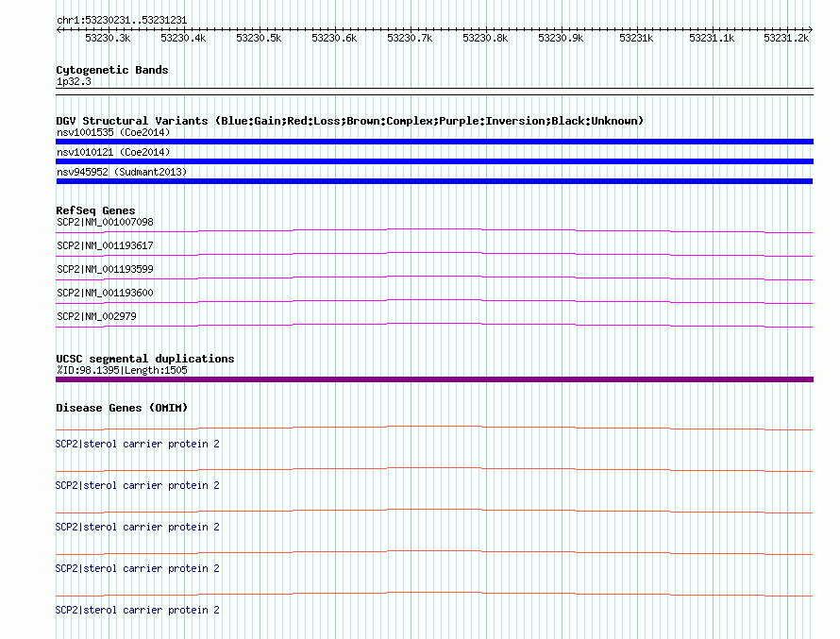Click the 53230.4k ruler tick label
The height and width of the screenshot is (639, 840).
click(183, 39)
